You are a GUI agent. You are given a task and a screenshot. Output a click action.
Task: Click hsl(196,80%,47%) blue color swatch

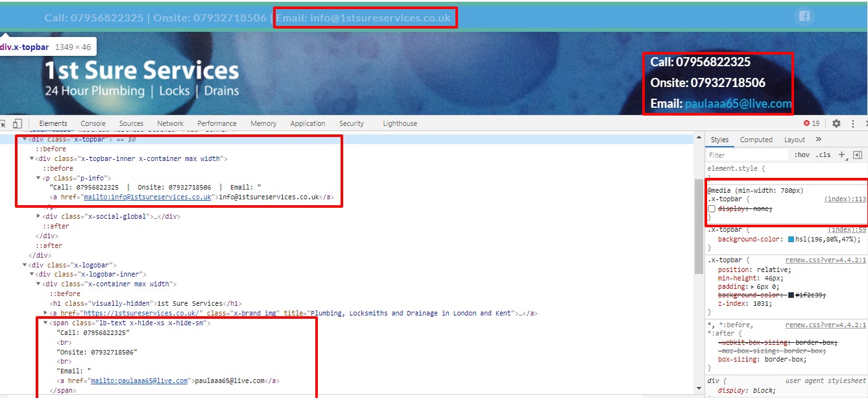point(791,240)
